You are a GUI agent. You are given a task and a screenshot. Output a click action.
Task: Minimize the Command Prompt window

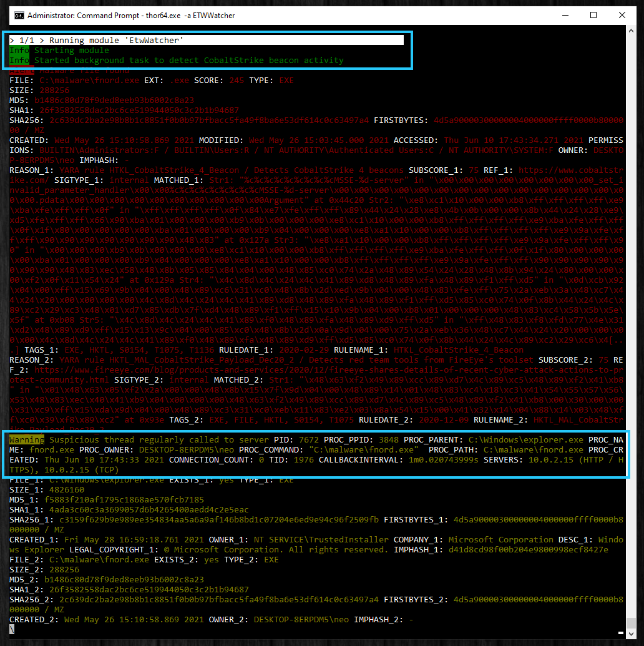pyautogui.click(x=564, y=15)
